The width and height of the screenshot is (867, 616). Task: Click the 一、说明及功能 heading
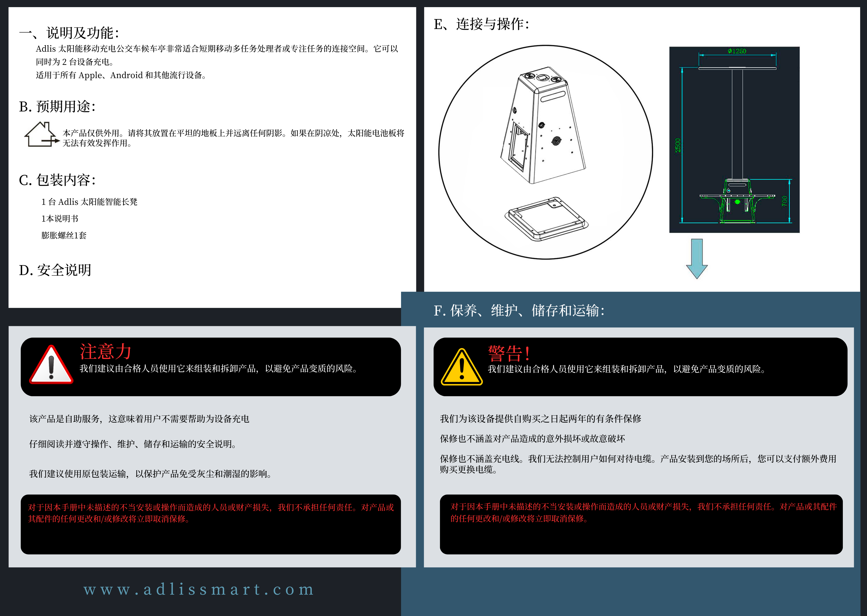point(69,33)
